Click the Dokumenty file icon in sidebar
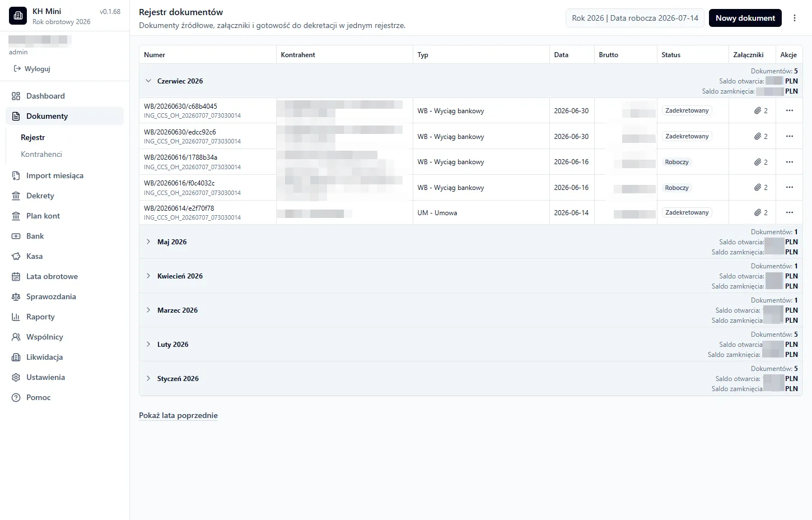This screenshot has height=520, width=812. (16, 116)
